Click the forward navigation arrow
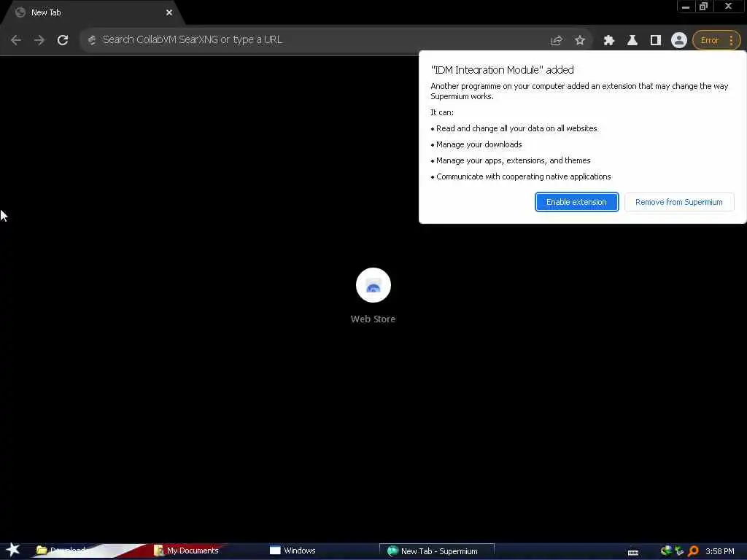 [x=39, y=40]
